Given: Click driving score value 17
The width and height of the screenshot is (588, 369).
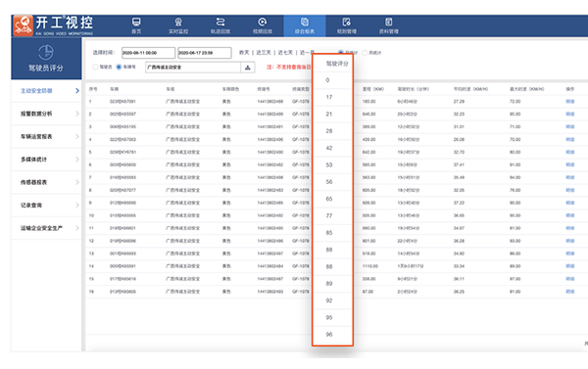Looking at the screenshot, I should [329, 97].
